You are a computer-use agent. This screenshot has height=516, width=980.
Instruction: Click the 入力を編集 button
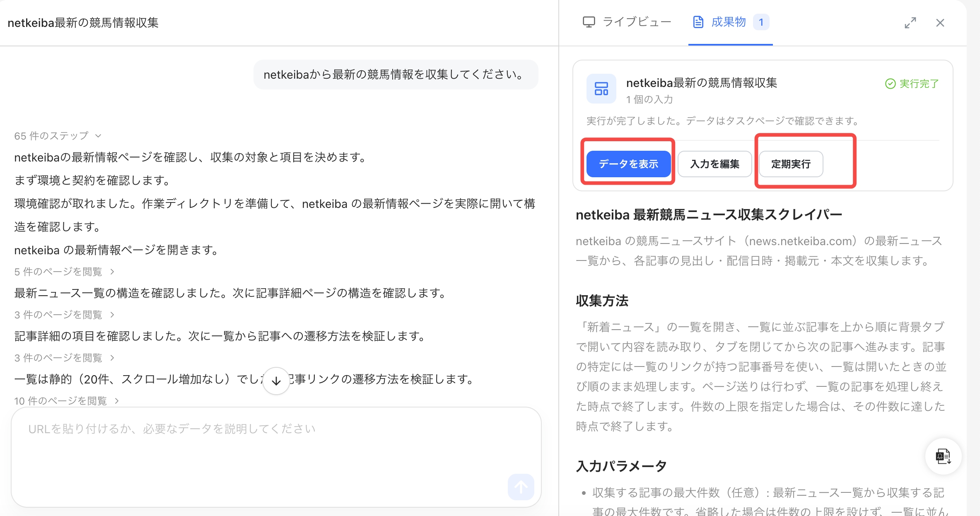[714, 164]
